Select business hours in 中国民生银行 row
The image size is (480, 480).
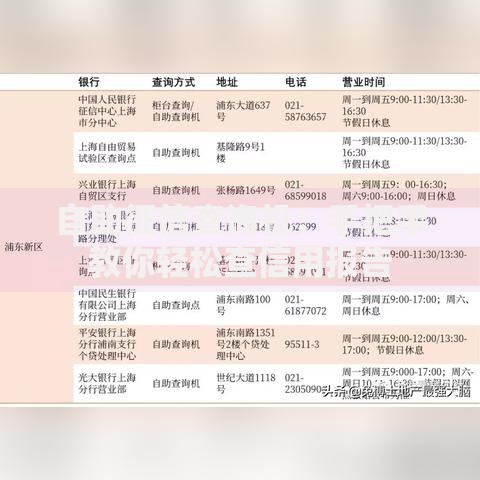point(406,305)
